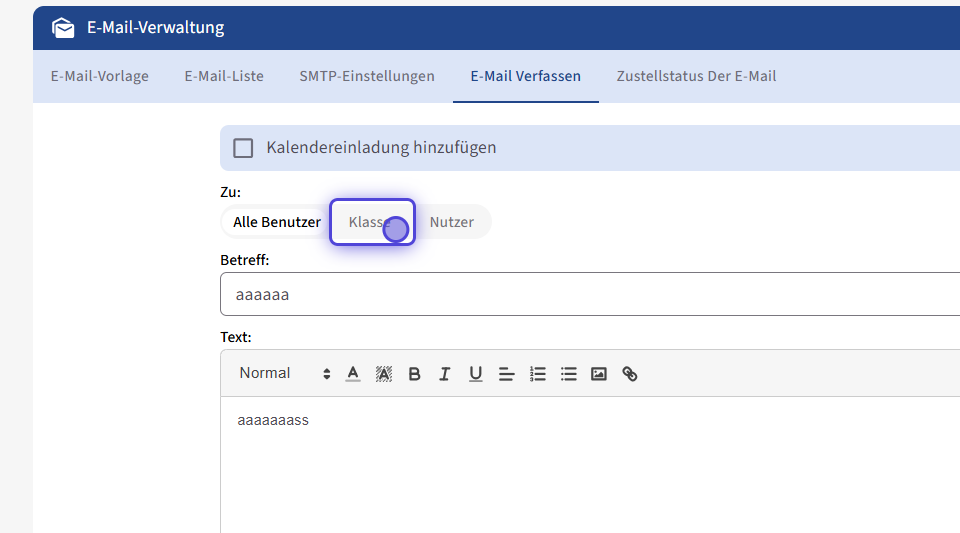
Task: Open the SMTP-Einstellungen tab
Action: (367, 76)
